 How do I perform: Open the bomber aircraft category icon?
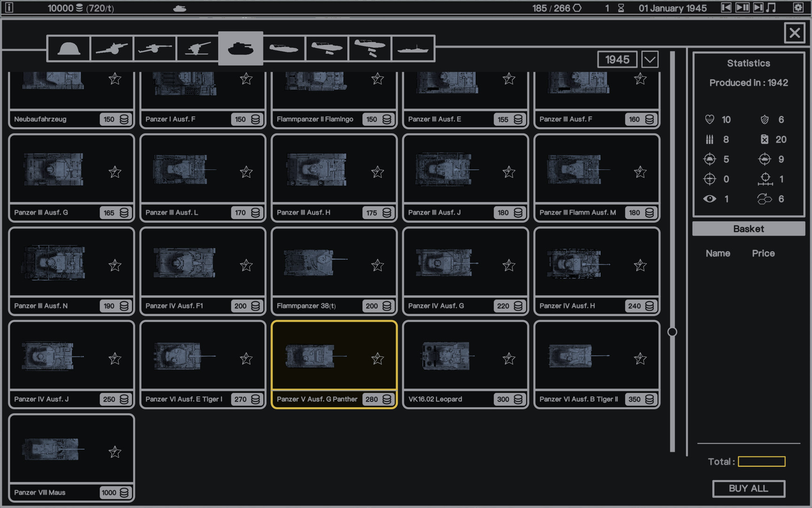pos(370,48)
